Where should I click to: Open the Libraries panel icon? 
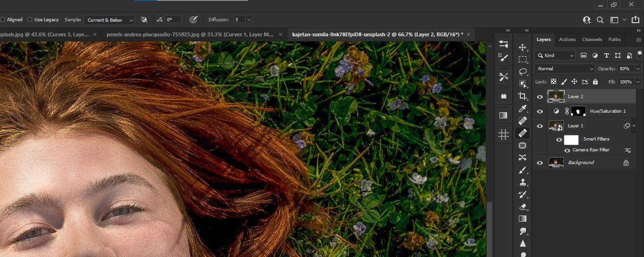coord(503,96)
